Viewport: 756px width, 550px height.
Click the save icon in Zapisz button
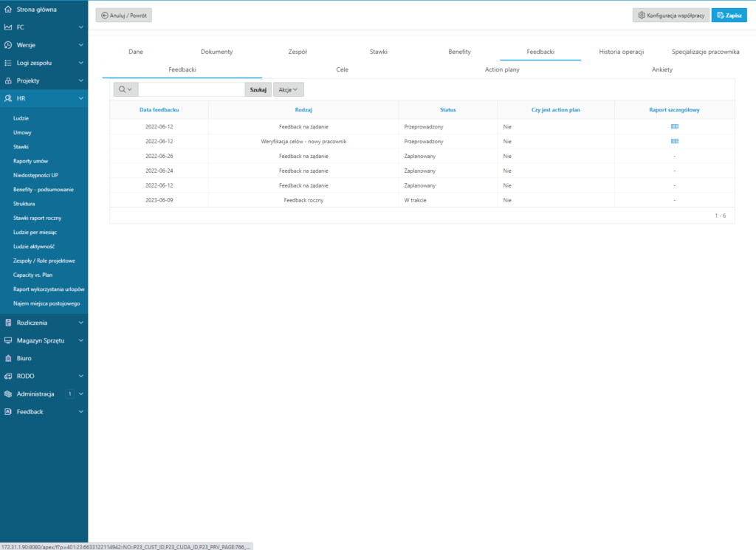pos(721,16)
